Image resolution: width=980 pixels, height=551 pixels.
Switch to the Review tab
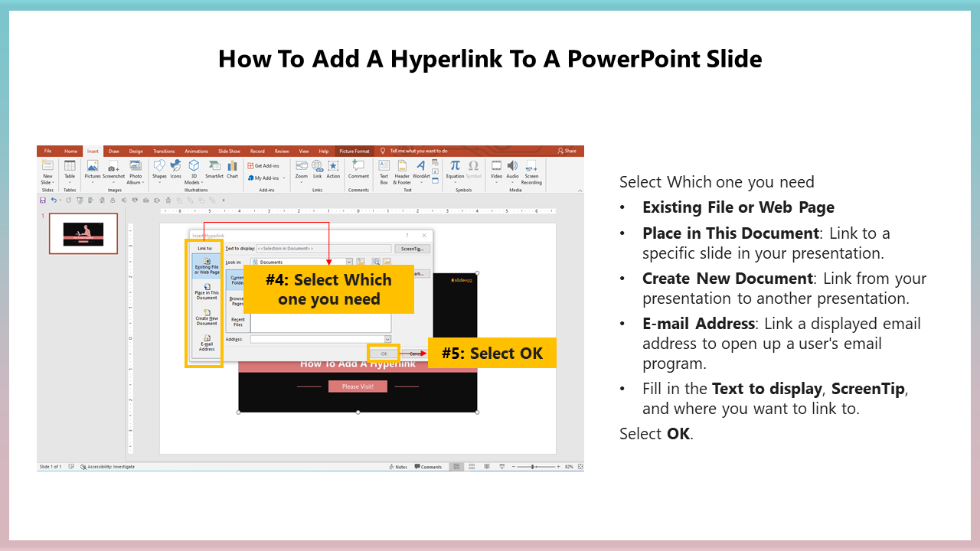click(x=282, y=151)
